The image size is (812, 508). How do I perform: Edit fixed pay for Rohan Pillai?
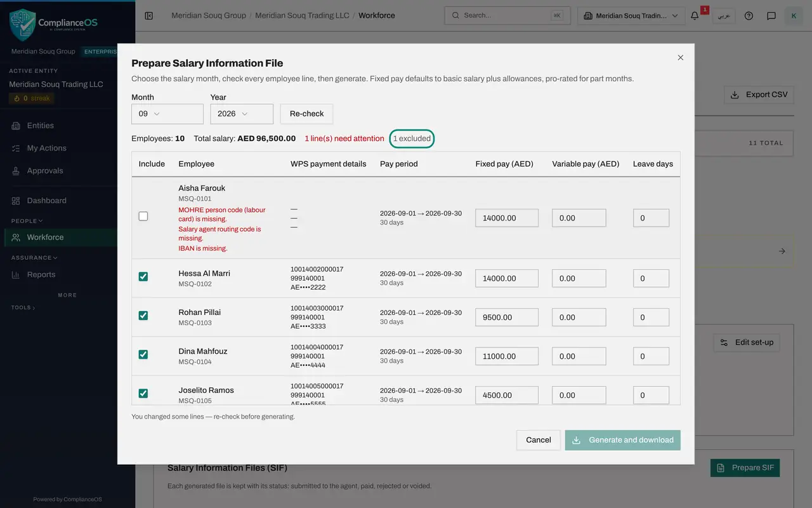(507, 317)
